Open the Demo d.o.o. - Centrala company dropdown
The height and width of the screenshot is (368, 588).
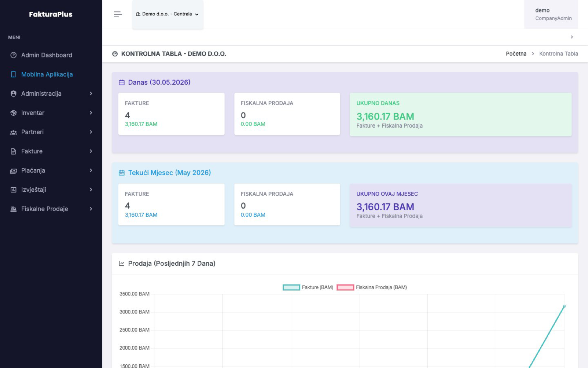[x=168, y=14]
